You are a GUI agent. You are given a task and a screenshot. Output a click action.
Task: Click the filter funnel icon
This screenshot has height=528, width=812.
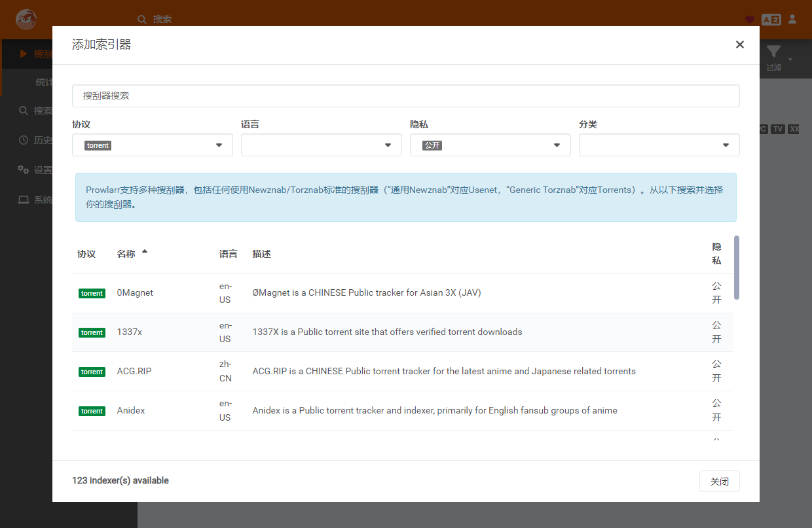click(774, 52)
